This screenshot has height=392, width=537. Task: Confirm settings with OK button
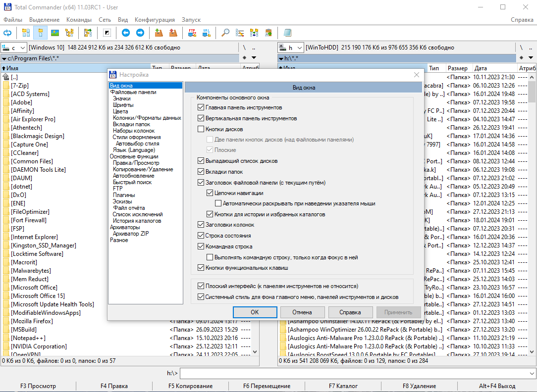(x=255, y=312)
